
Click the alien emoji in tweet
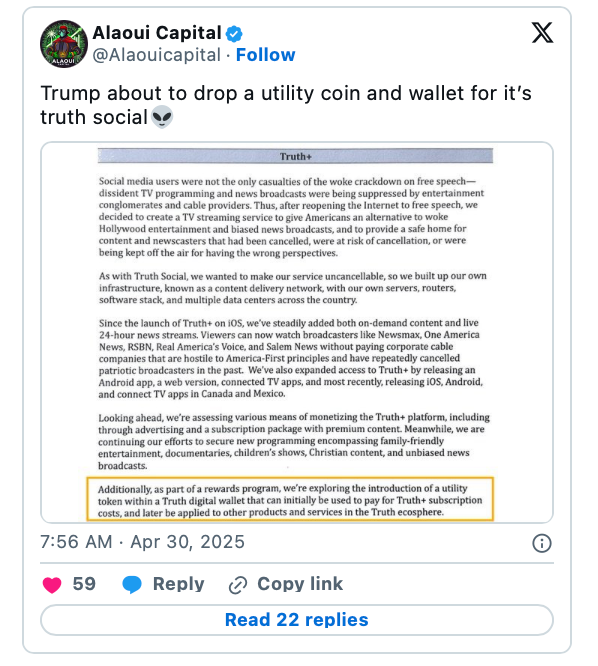pos(162,117)
